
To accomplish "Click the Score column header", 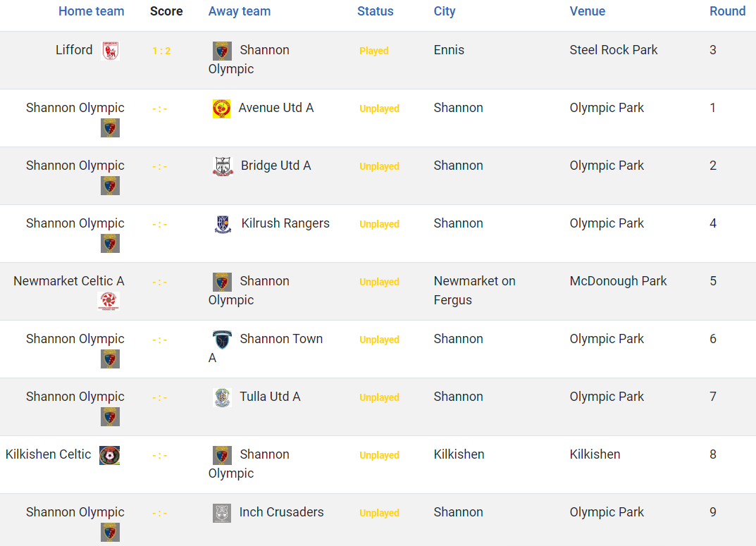I will (166, 11).
